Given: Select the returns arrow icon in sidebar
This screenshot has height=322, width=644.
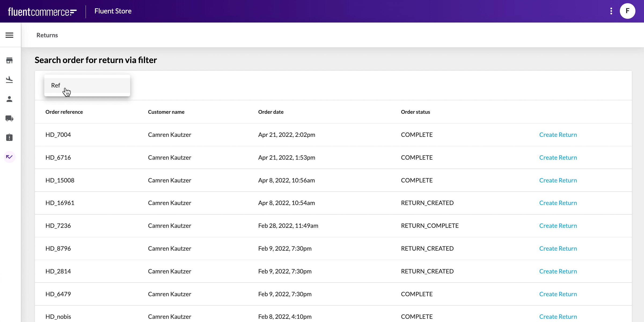Looking at the screenshot, I should point(9,157).
